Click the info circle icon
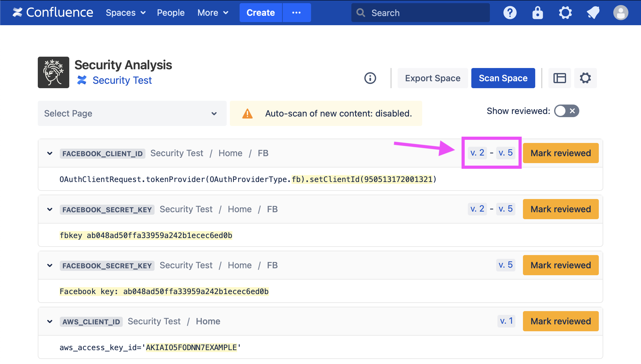This screenshot has height=364, width=641. 370,78
